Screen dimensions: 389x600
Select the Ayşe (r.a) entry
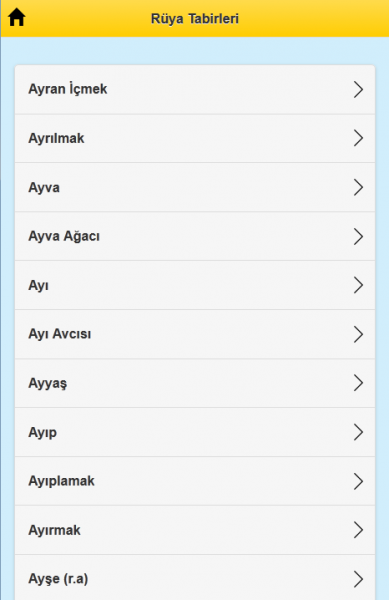tap(195, 577)
